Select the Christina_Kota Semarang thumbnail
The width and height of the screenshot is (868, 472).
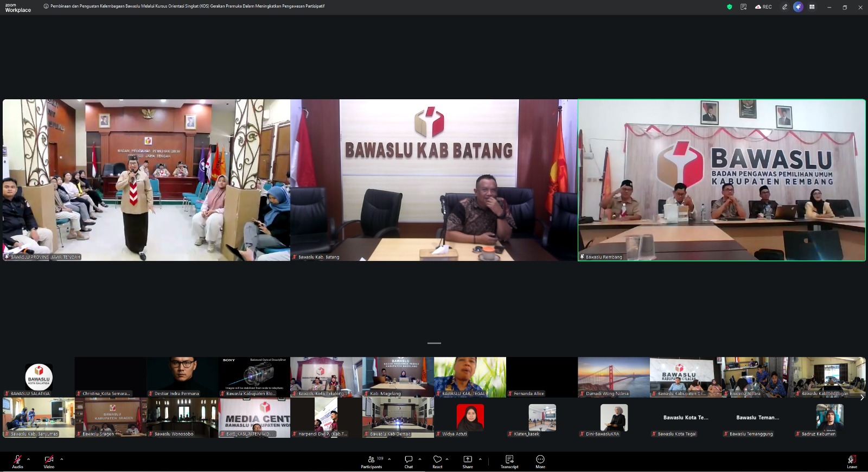click(111, 377)
